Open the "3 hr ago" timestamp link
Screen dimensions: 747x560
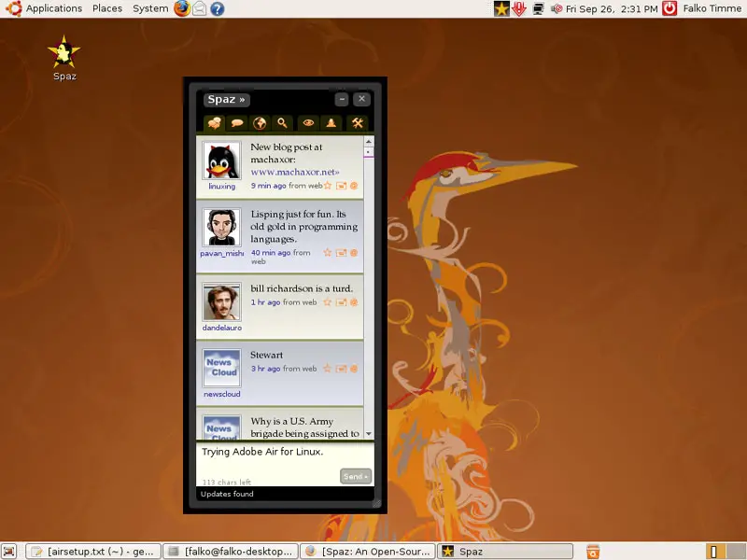[266, 369]
